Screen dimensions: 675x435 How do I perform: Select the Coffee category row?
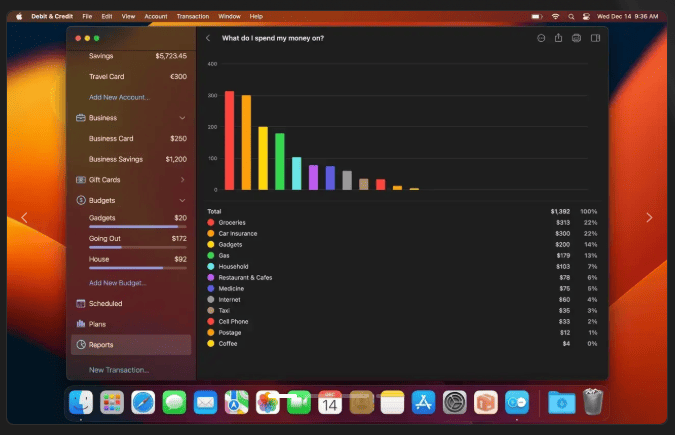[402, 344]
